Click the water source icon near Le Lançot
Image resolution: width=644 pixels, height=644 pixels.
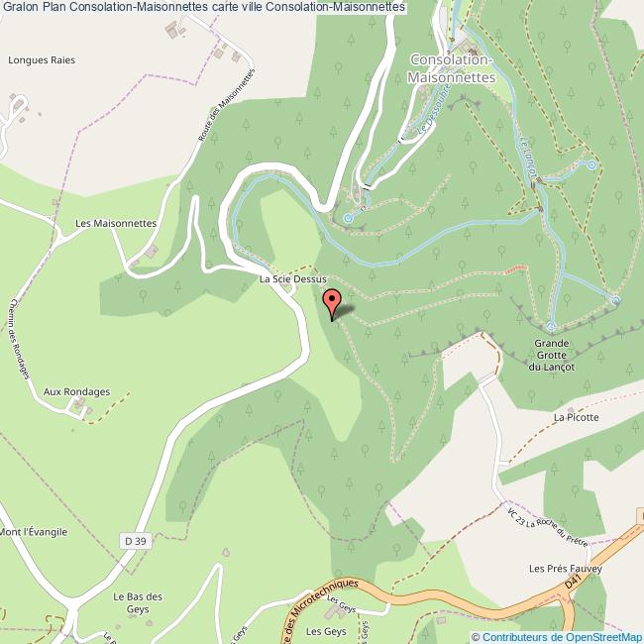(591, 165)
